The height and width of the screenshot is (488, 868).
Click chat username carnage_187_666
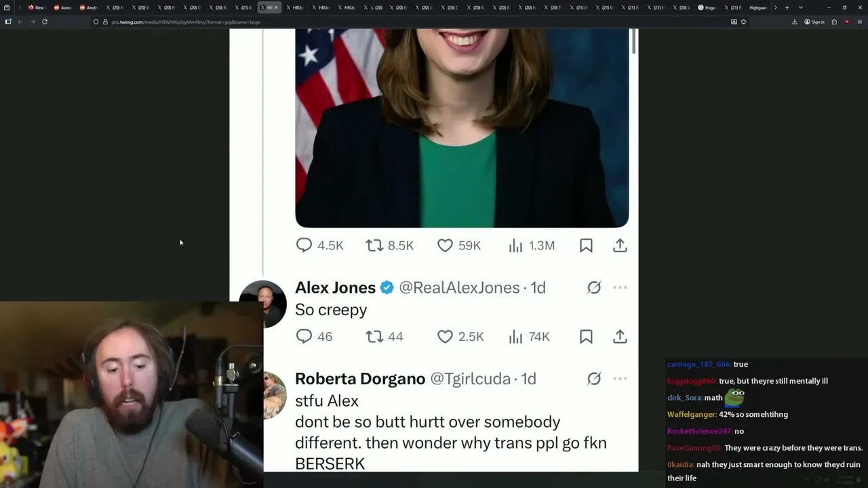698,365
